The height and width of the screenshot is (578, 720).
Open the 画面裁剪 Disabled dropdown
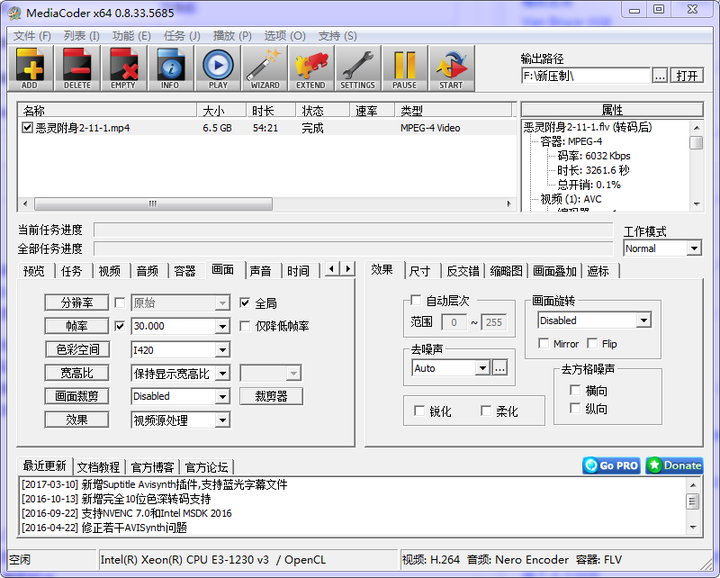223,396
